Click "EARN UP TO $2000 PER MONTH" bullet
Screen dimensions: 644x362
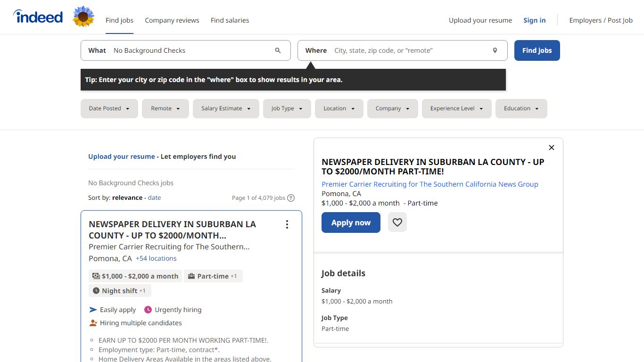183,340
